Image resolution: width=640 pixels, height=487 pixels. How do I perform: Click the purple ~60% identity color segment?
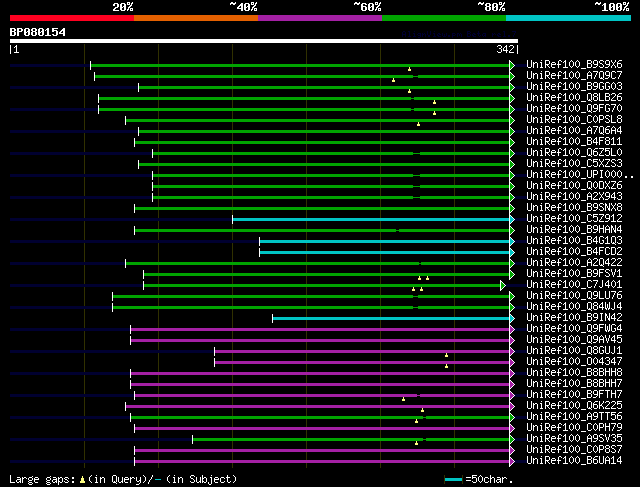click(320, 18)
